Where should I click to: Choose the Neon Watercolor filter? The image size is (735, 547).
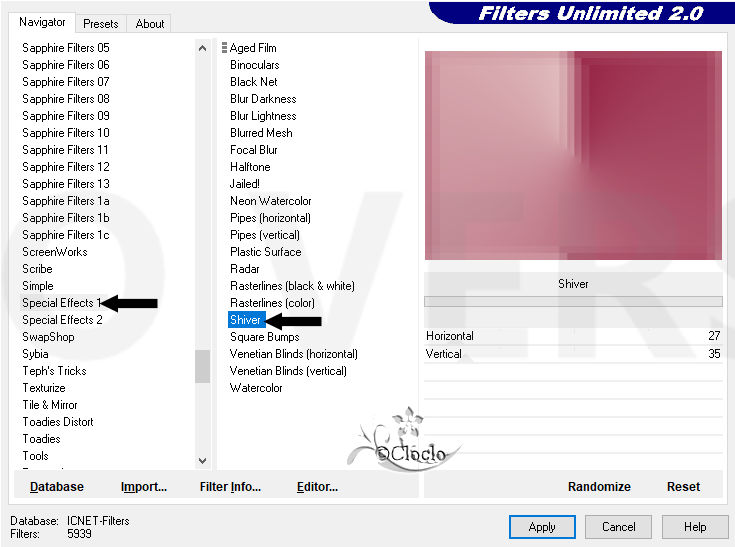(x=270, y=201)
